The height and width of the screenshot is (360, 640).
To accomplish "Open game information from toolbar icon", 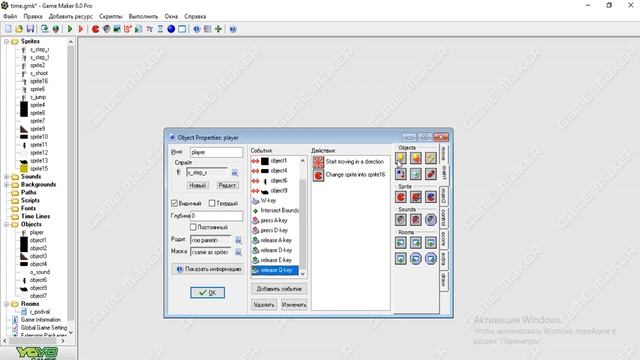I will pyautogui.click(x=197, y=29).
